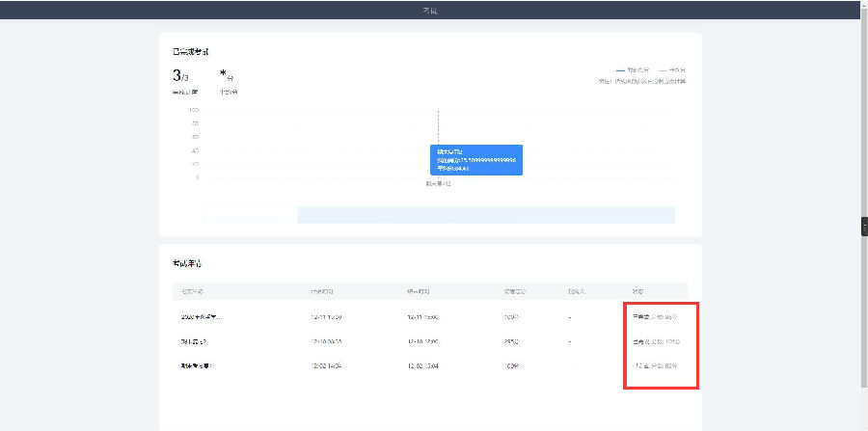The image size is (868, 431).
Task: Click the status column header
Action: (638, 290)
